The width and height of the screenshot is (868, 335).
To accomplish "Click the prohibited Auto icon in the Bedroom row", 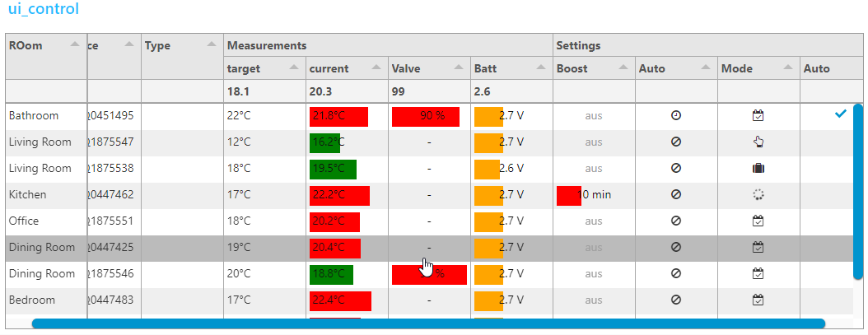I will 676,300.
